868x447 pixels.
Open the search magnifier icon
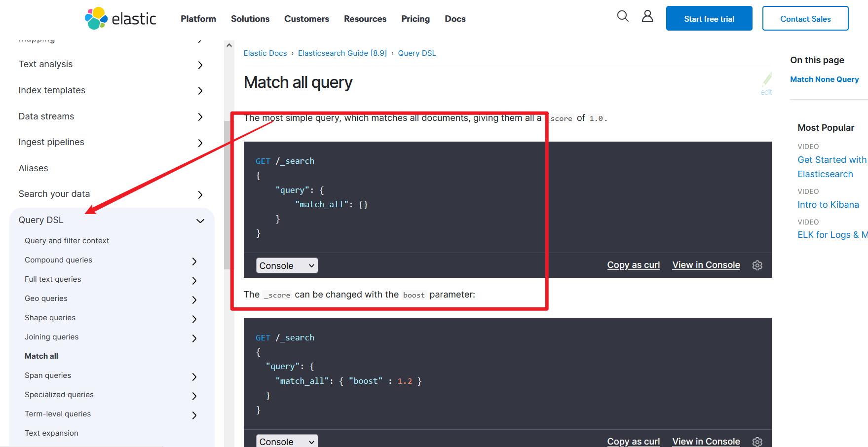623,16
